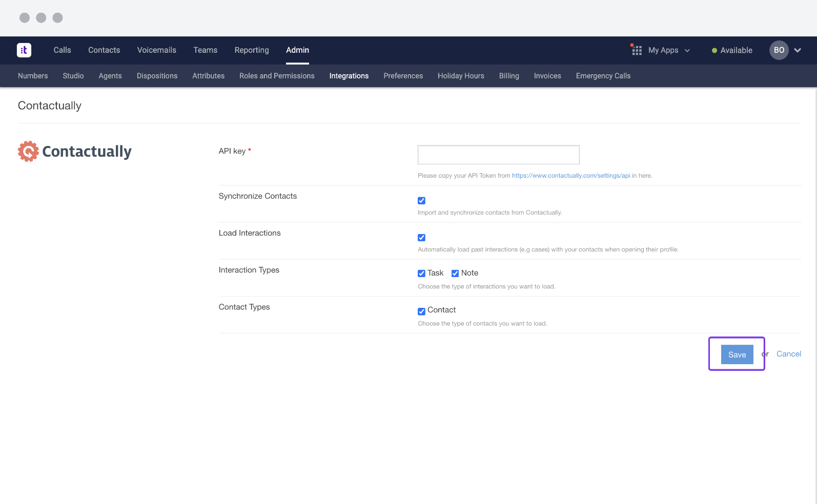Click the BO user avatar
The height and width of the screenshot is (504, 817).
[779, 50]
